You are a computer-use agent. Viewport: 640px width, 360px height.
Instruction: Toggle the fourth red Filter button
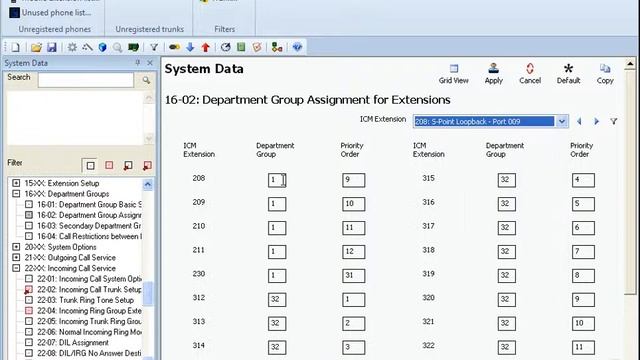point(147,165)
